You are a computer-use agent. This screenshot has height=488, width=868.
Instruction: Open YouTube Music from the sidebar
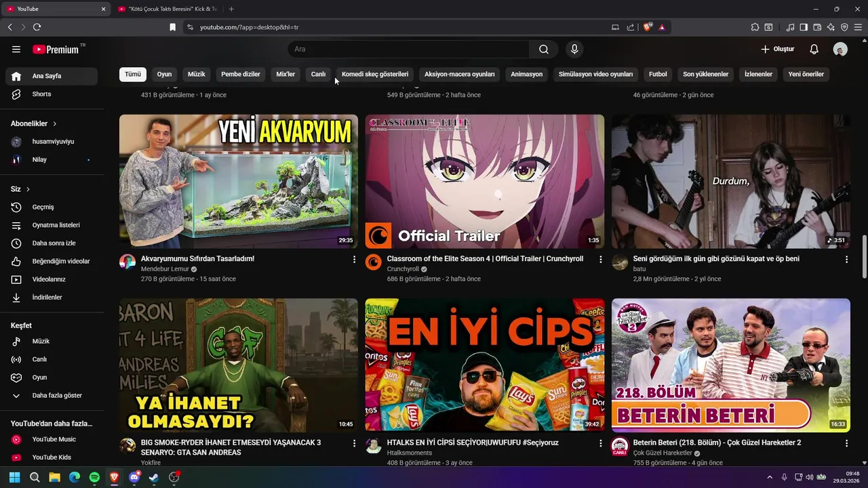[x=52, y=439]
